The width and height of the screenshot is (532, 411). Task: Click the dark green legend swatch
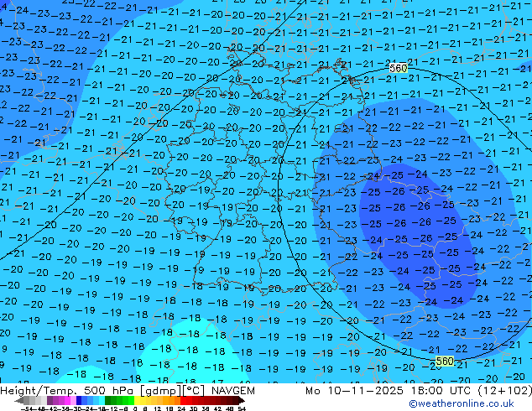108,400
